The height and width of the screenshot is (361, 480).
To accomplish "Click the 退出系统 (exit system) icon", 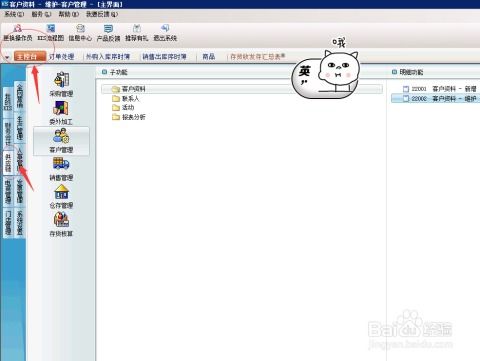I will (165, 28).
